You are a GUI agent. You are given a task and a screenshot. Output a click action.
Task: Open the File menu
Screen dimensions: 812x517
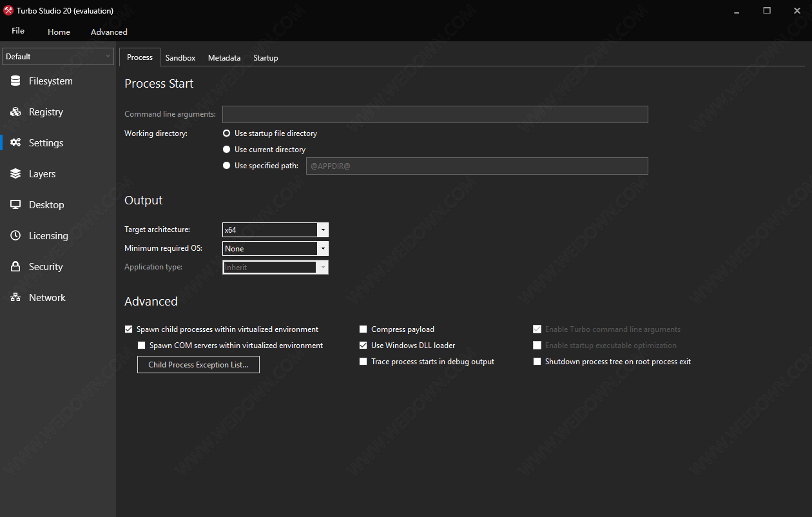pyautogui.click(x=18, y=31)
